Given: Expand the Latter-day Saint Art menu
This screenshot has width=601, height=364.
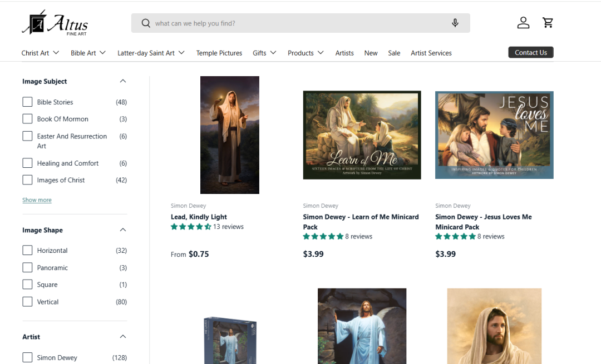Looking at the screenshot, I should 151,53.
